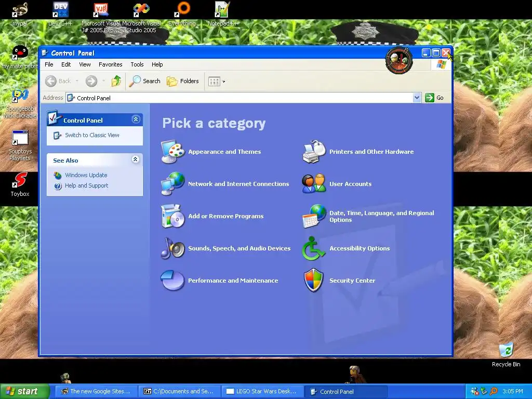
Task: Click the Control Panel title bar icon
Action: click(x=45, y=53)
